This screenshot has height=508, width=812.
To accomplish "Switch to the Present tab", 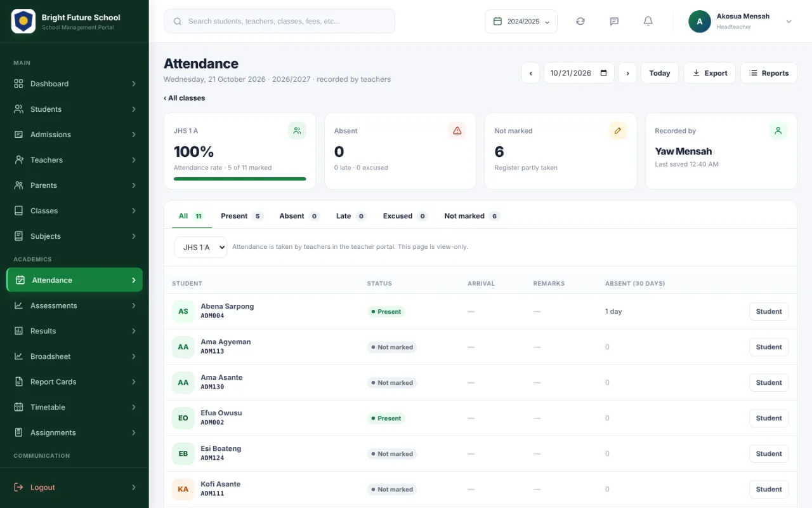I will pyautogui.click(x=242, y=216).
